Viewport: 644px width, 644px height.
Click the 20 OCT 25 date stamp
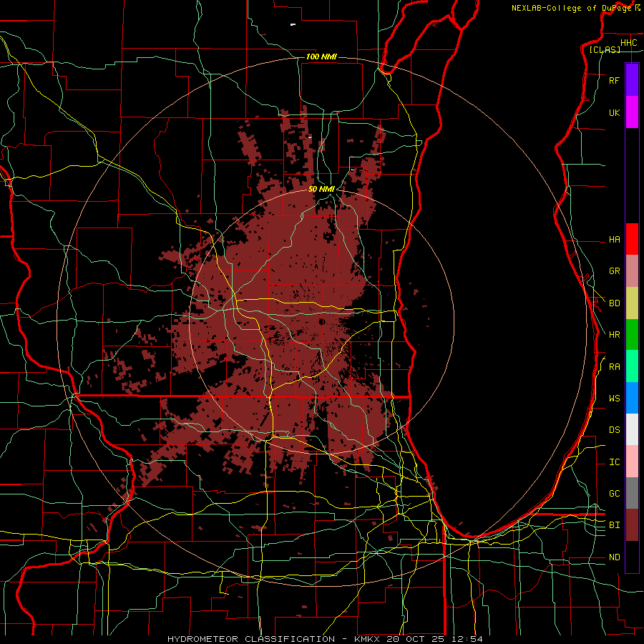416,639
